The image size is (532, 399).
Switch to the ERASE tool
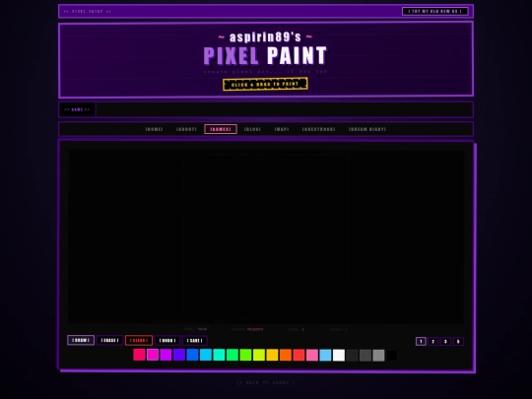110,340
